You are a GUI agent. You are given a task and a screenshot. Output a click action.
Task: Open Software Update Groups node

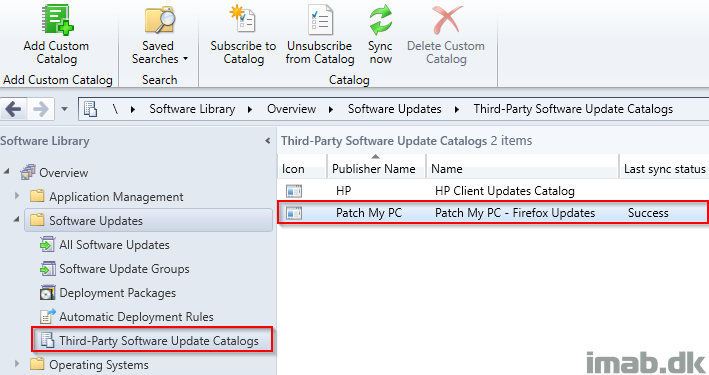click(124, 269)
